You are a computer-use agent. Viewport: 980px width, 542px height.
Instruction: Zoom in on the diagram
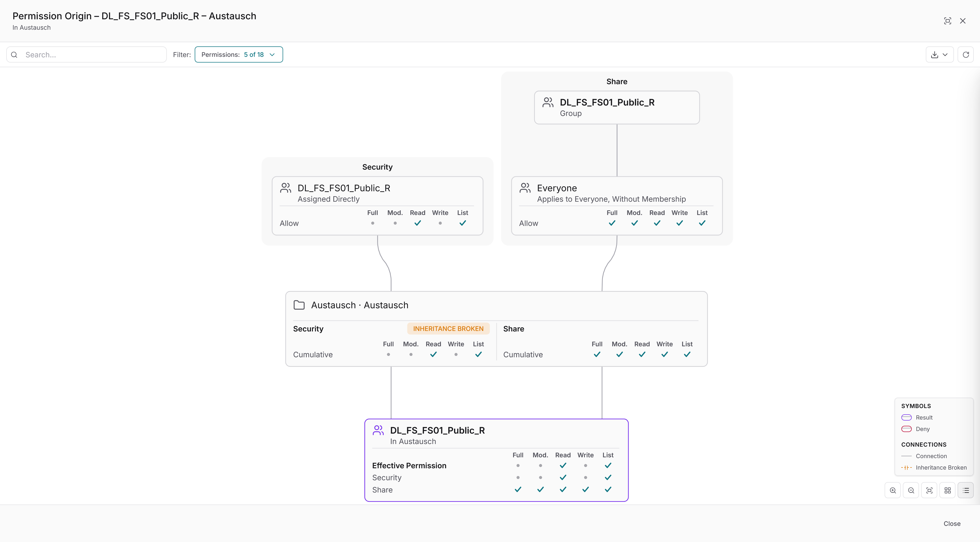893,490
